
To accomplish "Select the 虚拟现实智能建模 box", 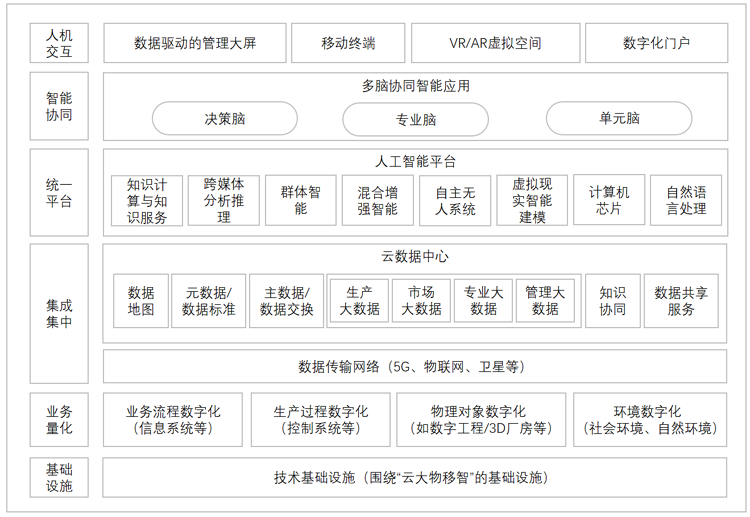I will click(532, 200).
